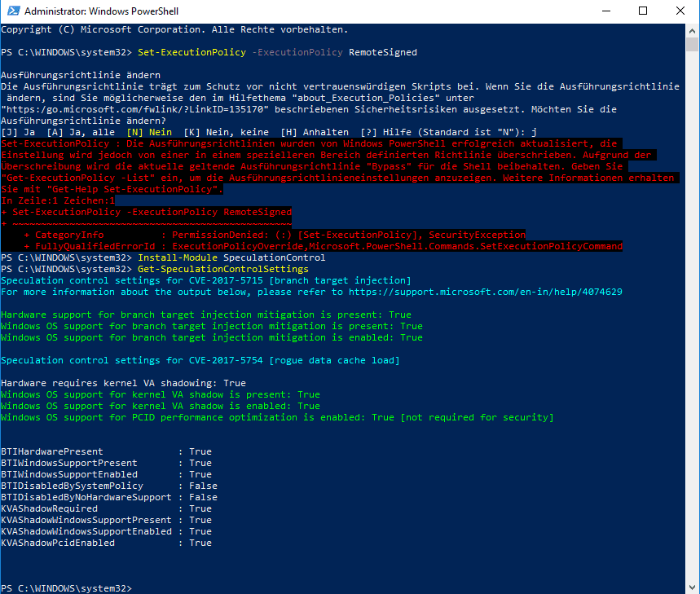
Task: Click the KVAShadowWindowsSupportEnabled row
Action: point(106,531)
